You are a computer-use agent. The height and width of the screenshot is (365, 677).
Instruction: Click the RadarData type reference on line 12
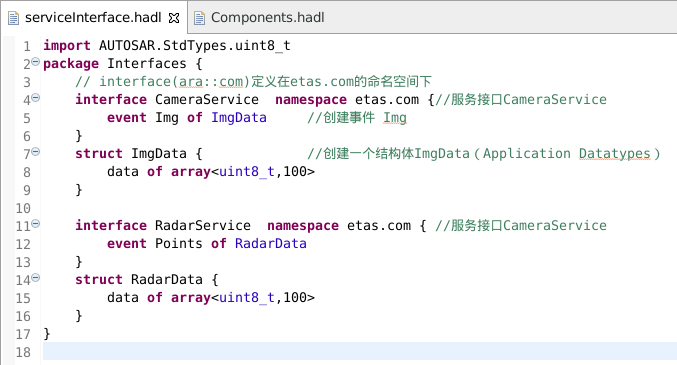pyautogui.click(x=271, y=244)
